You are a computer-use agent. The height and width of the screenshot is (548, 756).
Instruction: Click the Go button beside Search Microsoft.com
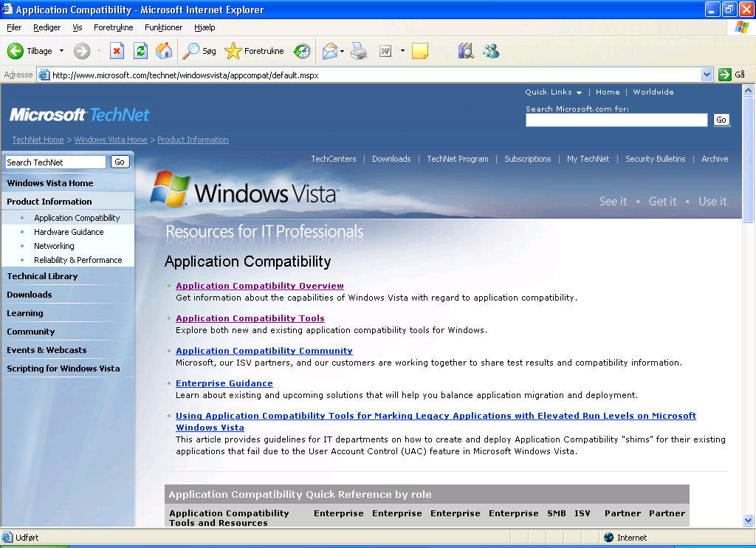[x=721, y=120]
